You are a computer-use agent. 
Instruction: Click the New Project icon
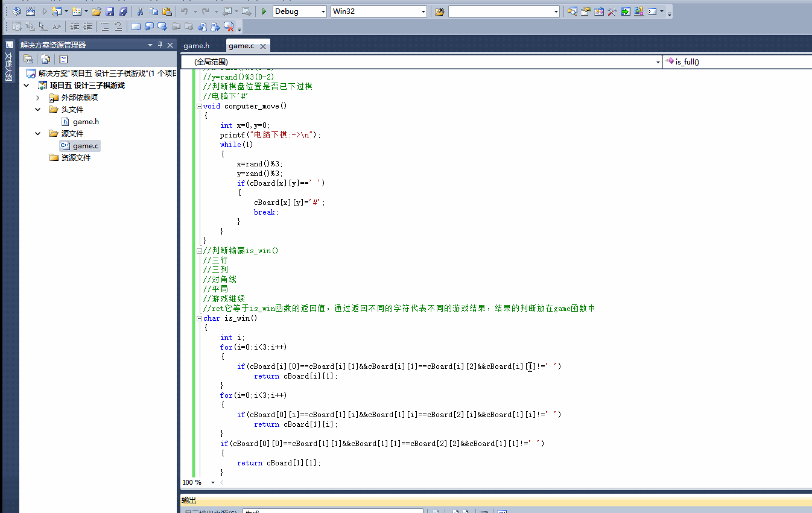click(x=56, y=11)
